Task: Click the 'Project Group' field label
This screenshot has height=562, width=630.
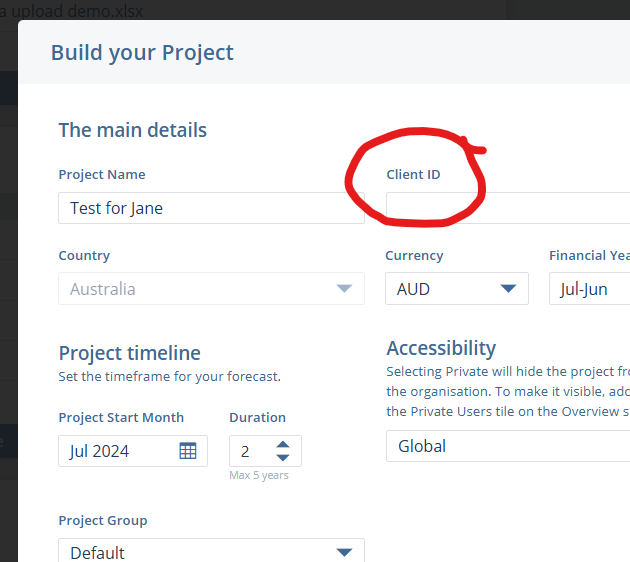Action: [103, 520]
